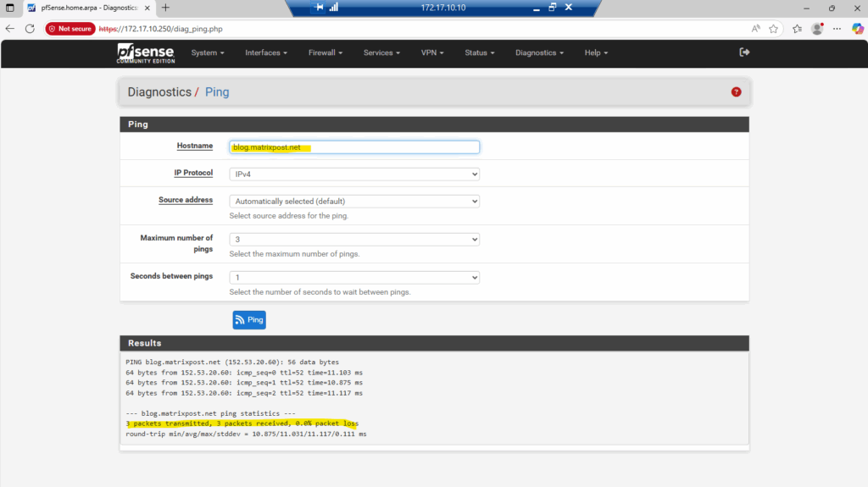Add page to favorites star icon
Screen dimensions: 868x487
tap(773, 29)
